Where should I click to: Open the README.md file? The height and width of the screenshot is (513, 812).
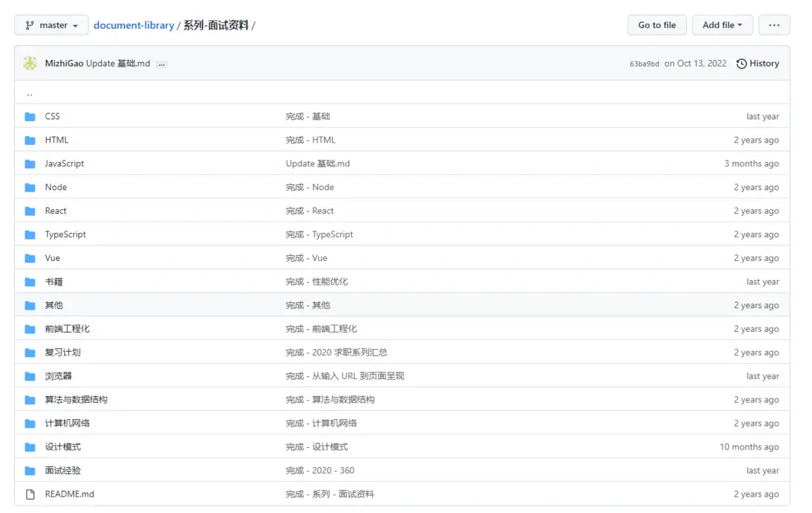tap(70, 494)
